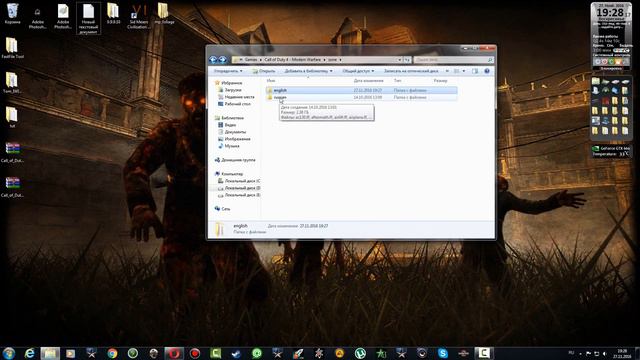
Task: Open Skype from the taskbar
Action: pyautogui.click(x=442, y=353)
